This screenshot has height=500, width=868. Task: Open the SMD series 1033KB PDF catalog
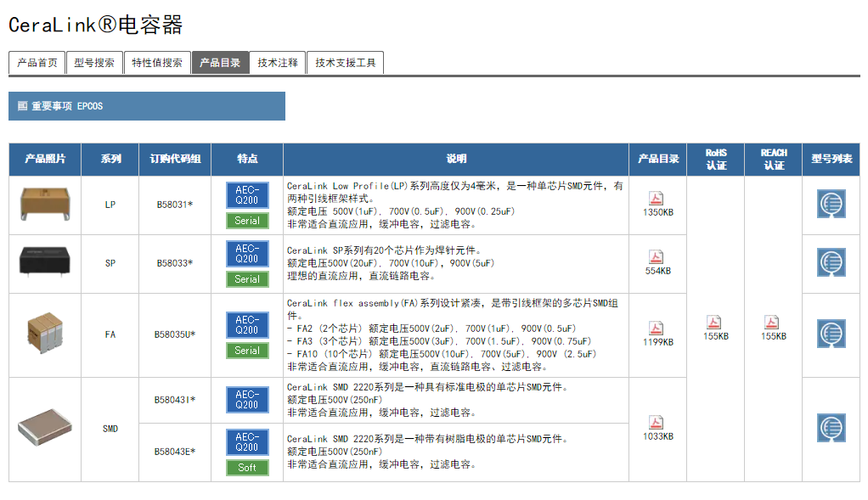coord(657,423)
